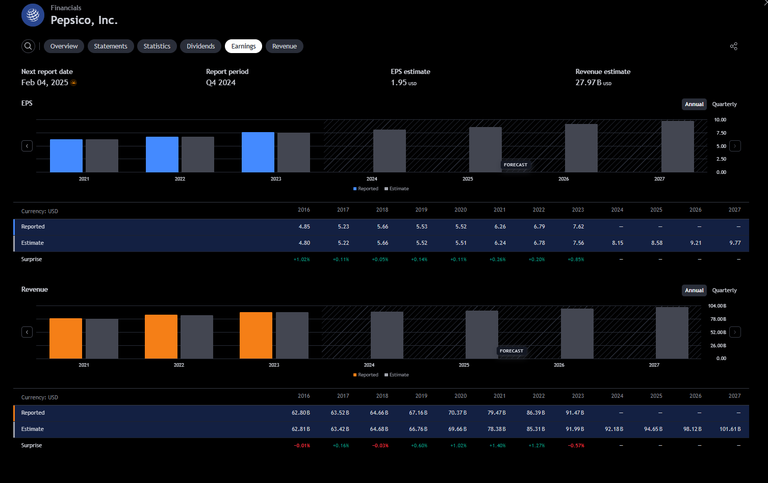
Task: Click the sun icon beside Feb 04, 2025
Action: 73,83
